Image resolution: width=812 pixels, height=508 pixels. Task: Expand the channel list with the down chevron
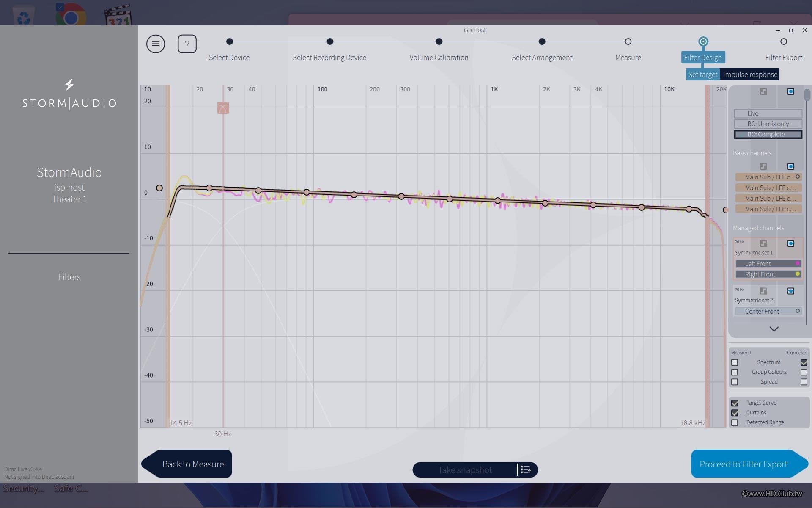pos(774,329)
